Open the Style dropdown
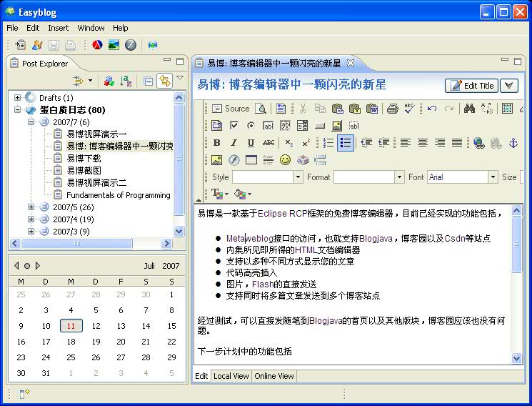The image size is (532, 406). pos(298,177)
